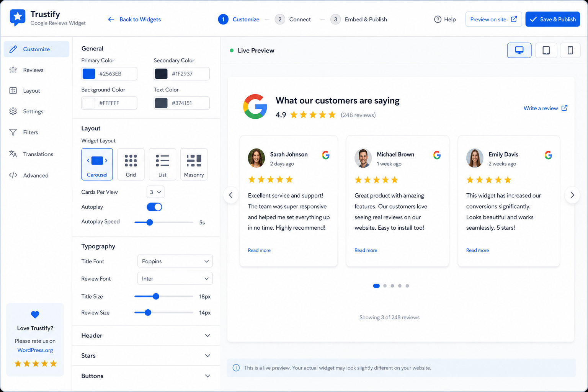
Task: Click the pencil icon beside Customize
Action: pyautogui.click(x=13, y=49)
